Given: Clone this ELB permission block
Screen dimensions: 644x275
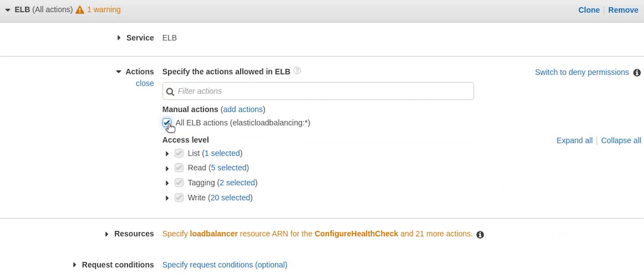Looking at the screenshot, I should pos(589,10).
